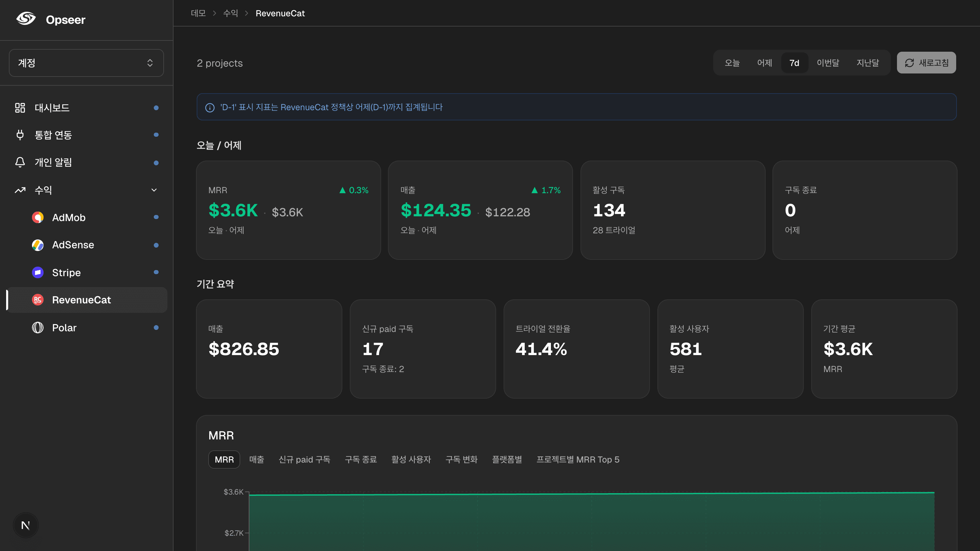Open 개인 알림 in the sidebar

[87, 162]
